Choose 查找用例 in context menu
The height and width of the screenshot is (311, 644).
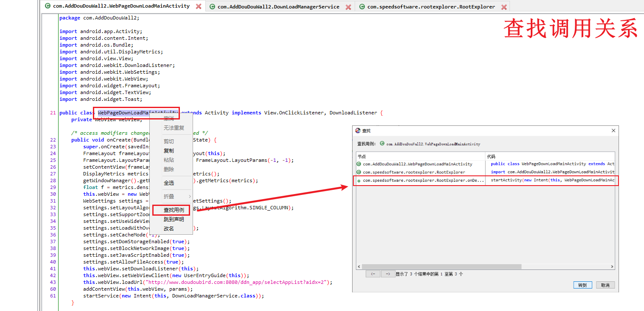[x=174, y=210]
